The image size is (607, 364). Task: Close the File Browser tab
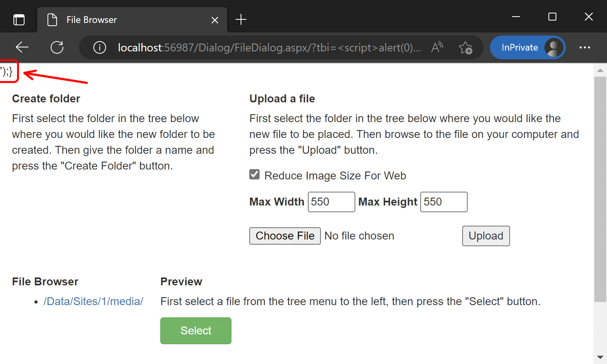tap(215, 20)
